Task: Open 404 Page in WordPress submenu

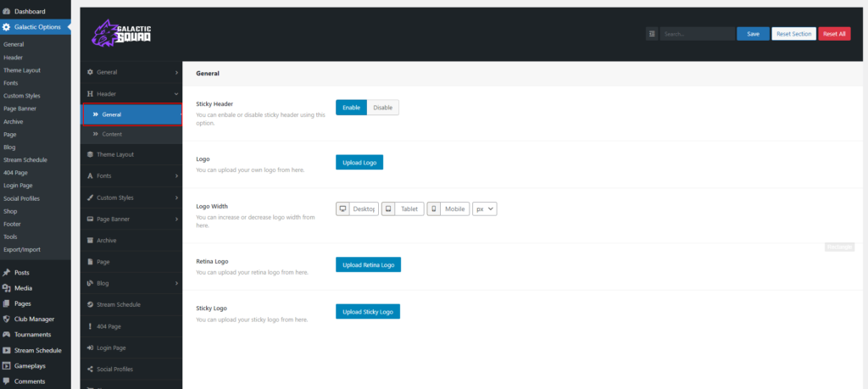Action: [15, 173]
